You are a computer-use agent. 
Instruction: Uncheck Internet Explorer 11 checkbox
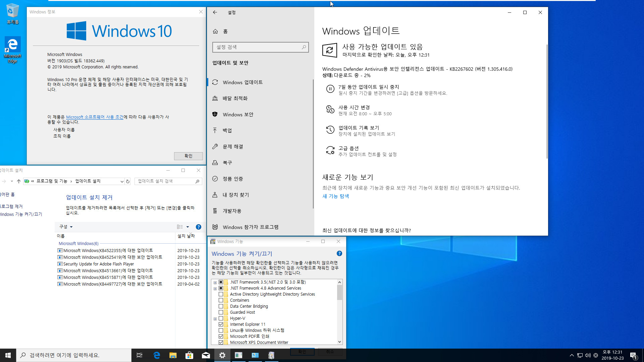(x=221, y=324)
